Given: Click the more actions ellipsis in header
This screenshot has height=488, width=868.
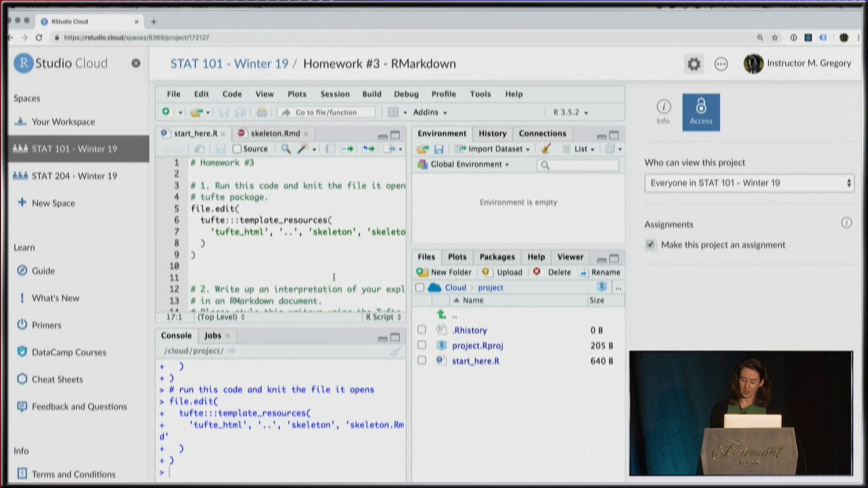Looking at the screenshot, I should (721, 64).
